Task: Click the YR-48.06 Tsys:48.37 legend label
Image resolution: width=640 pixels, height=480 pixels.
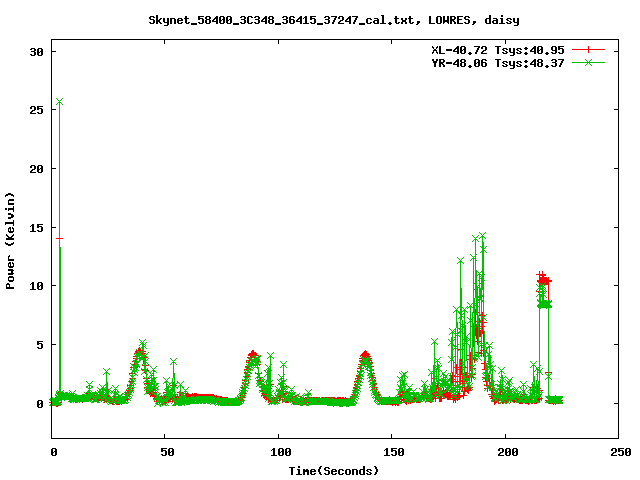Action: 498,63
